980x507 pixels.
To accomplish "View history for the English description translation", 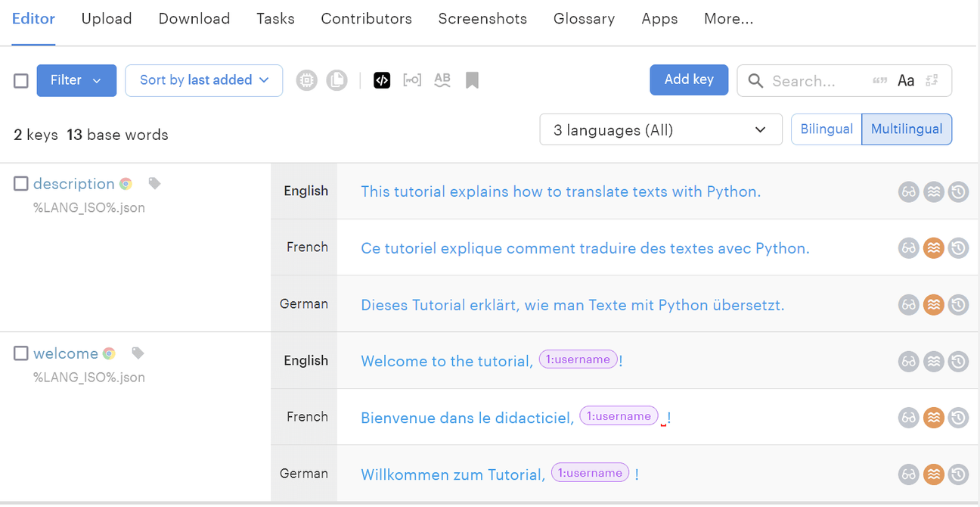I will tap(958, 191).
